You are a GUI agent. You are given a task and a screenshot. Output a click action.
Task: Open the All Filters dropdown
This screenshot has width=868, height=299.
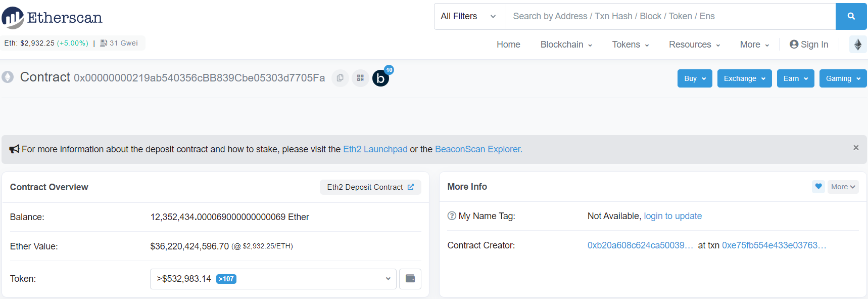click(x=470, y=16)
